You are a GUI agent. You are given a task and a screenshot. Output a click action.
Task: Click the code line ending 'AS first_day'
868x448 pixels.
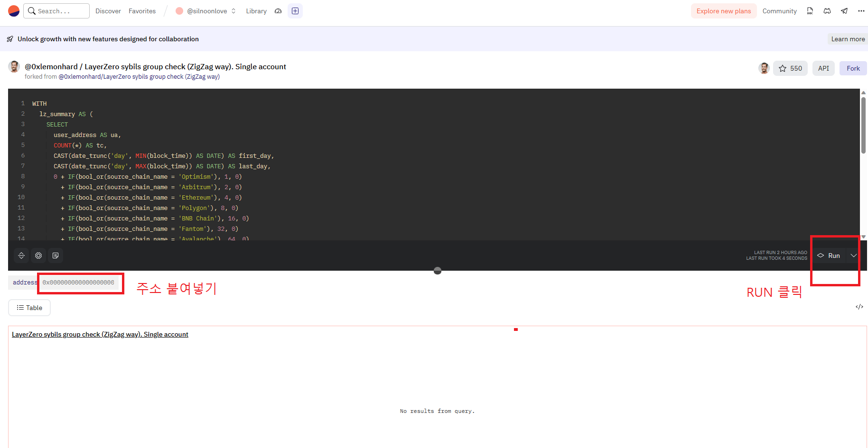point(164,156)
